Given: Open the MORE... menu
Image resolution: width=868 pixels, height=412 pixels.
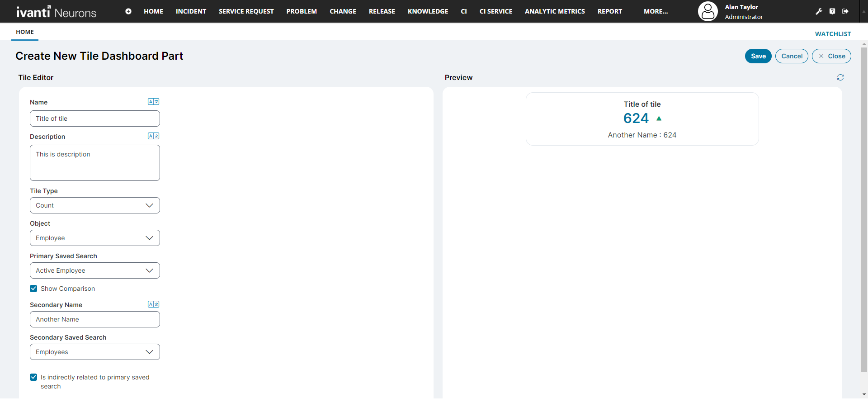Looking at the screenshot, I should [x=656, y=11].
